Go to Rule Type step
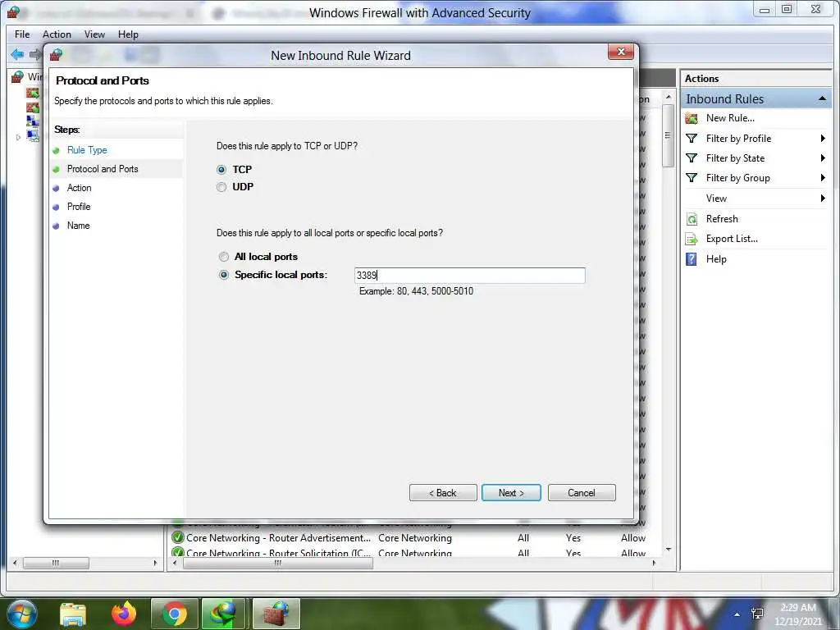The width and height of the screenshot is (840, 630). [87, 150]
